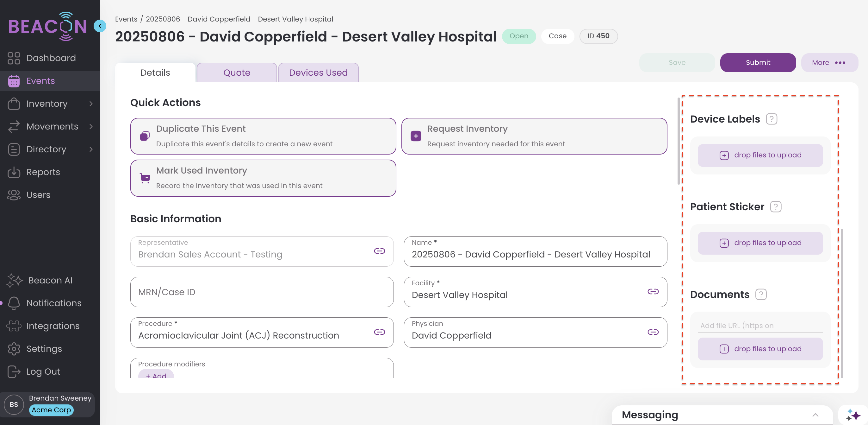Open the More options menu
Image resolution: width=868 pixels, height=425 pixels.
(x=829, y=63)
